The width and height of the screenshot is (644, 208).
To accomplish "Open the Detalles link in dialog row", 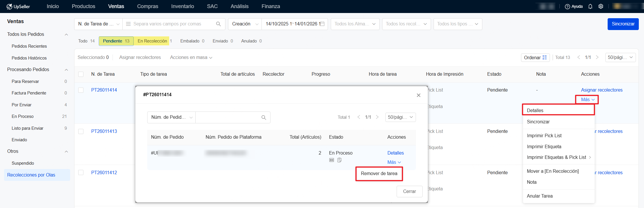I will [x=395, y=153].
